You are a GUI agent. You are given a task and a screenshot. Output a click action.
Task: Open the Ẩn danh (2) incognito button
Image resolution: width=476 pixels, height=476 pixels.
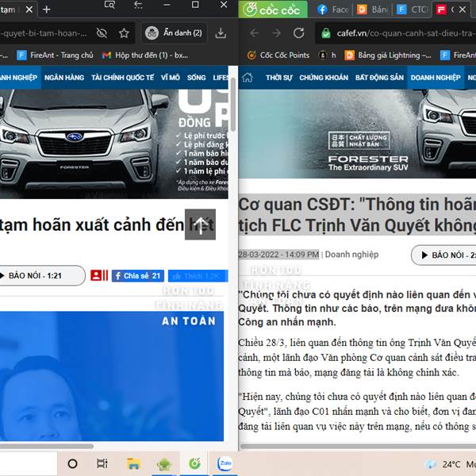(x=174, y=33)
